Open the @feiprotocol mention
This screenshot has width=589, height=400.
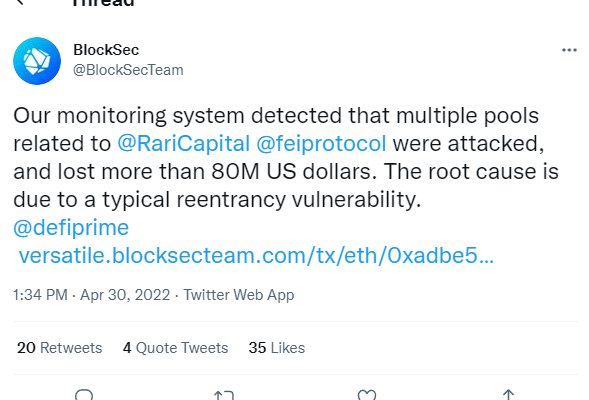tap(321, 143)
